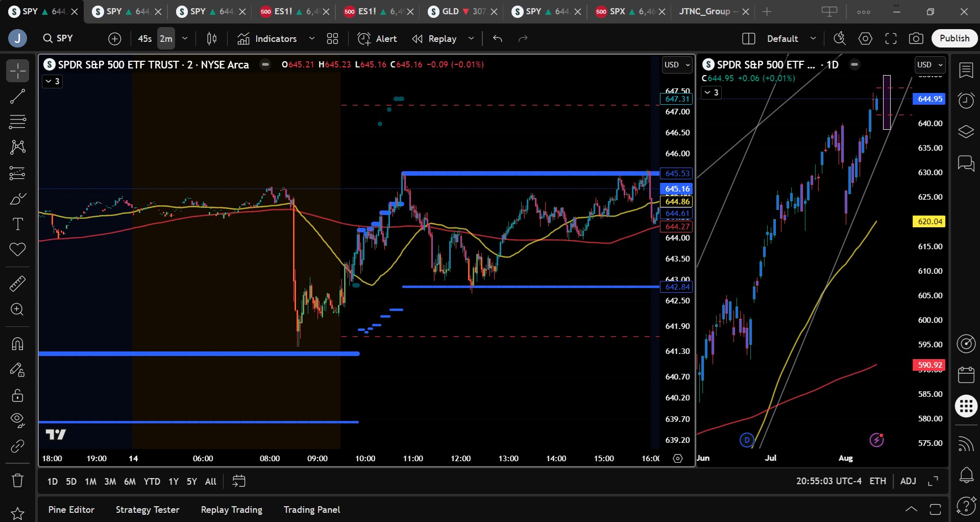The height and width of the screenshot is (522, 980).
Task: Open the Pine Editor tab
Action: [x=71, y=510]
